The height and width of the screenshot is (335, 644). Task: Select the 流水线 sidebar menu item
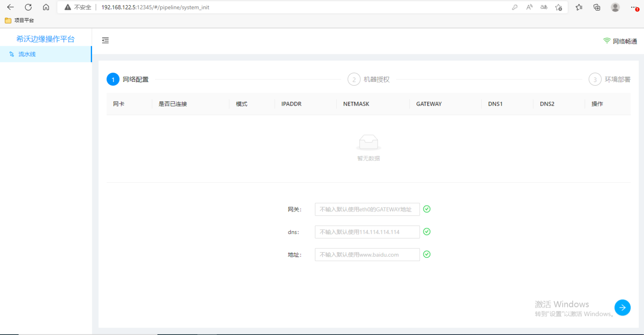coord(27,54)
